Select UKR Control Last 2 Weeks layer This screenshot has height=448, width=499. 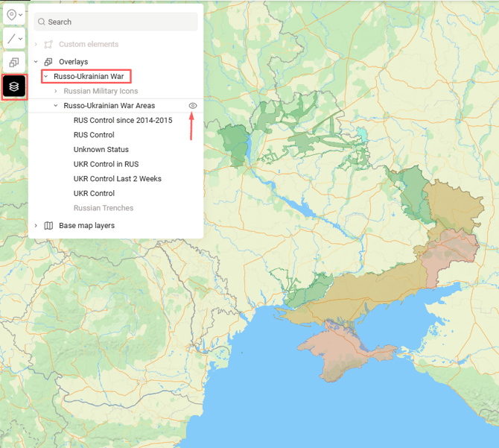click(117, 179)
